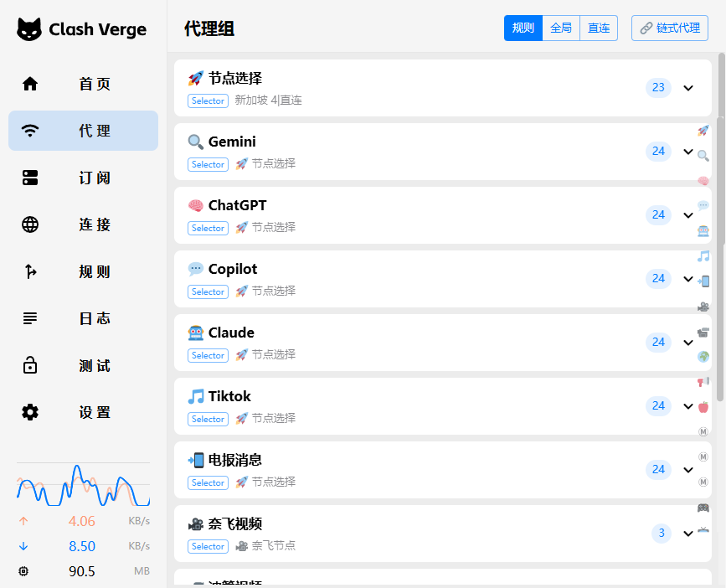Click the 3 node count badge on 奈飞视频
The height and width of the screenshot is (588, 726).
tap(662, 534)
